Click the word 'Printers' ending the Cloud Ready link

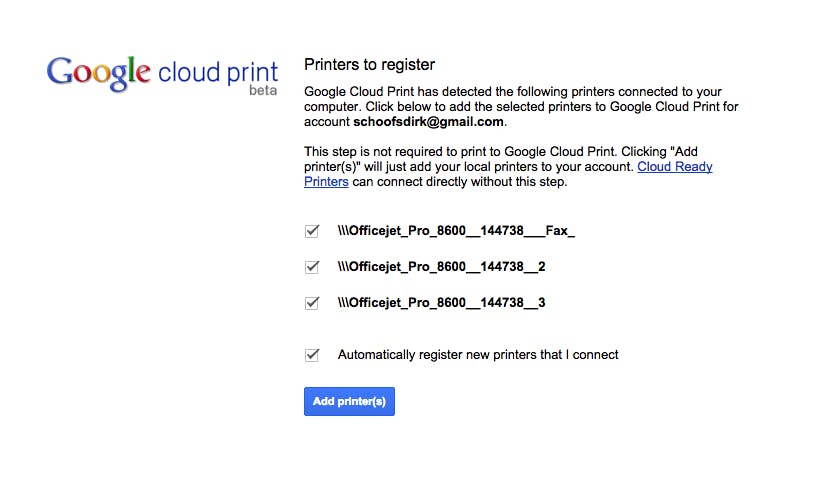tap(326, 182)
